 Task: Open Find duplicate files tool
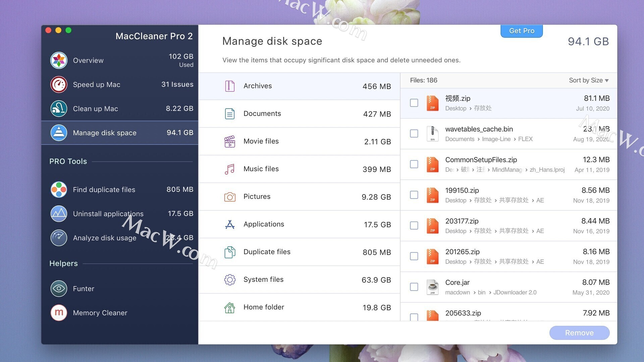pos(120,189)
